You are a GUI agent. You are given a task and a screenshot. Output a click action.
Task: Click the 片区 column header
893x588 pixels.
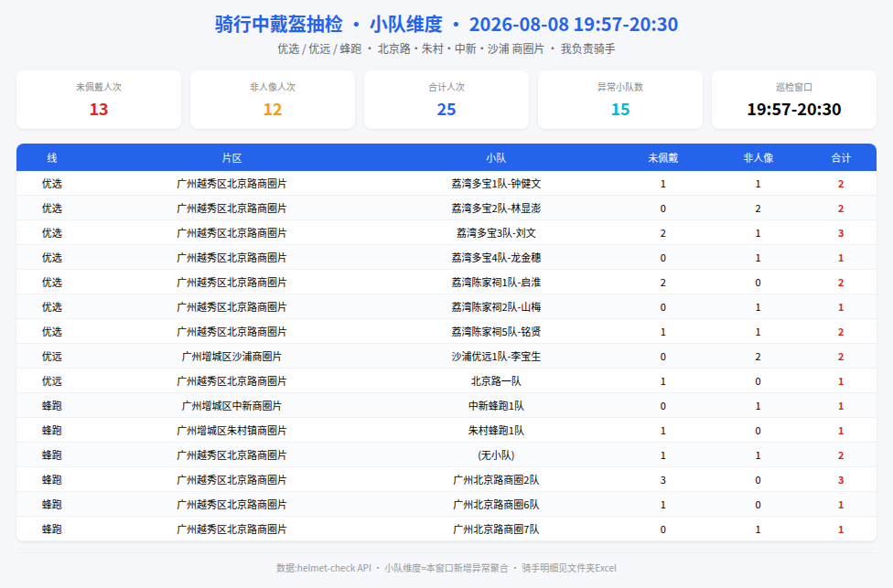[x=231, y=158]
